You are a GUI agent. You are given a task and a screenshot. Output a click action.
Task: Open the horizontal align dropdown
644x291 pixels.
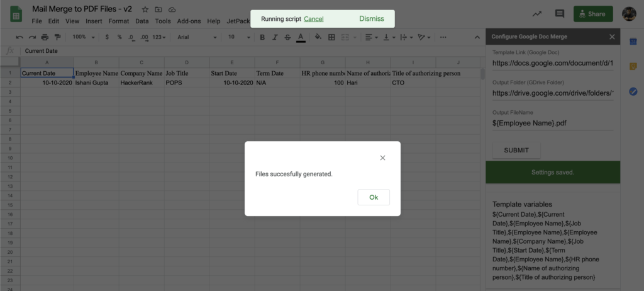[x=371, y=37]
